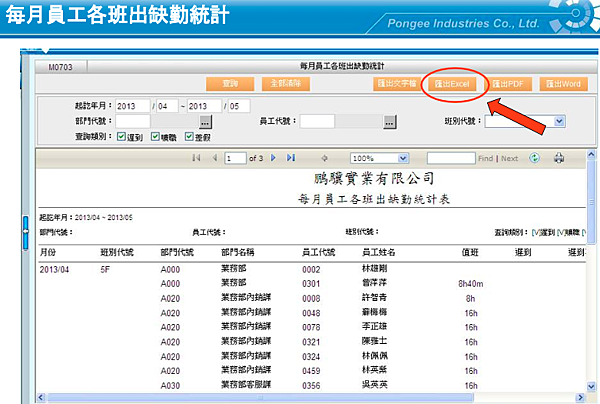Advance to the next report page

[x=273, y=158]
